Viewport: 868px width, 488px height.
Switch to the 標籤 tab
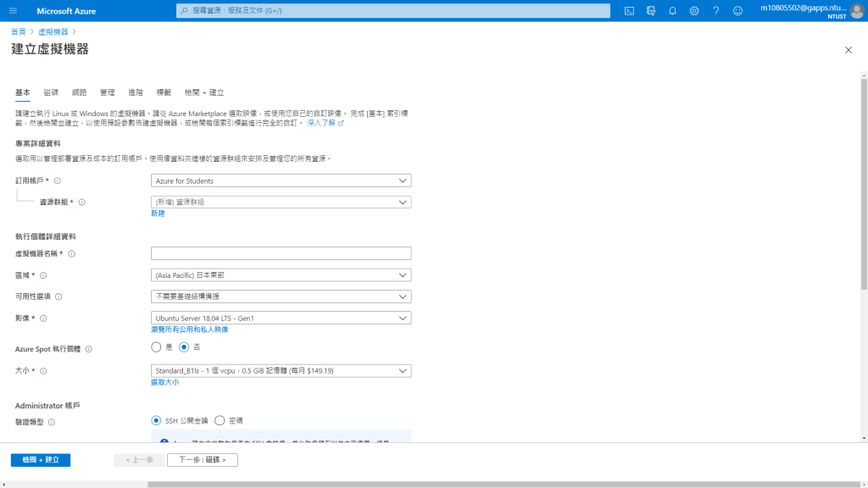point(164,92)
